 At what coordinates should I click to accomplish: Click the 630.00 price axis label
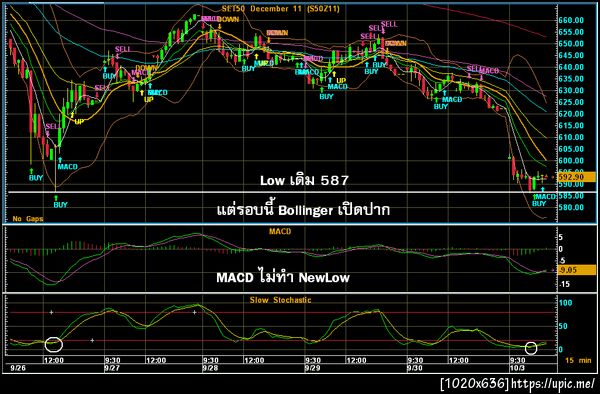pos(571,91)
